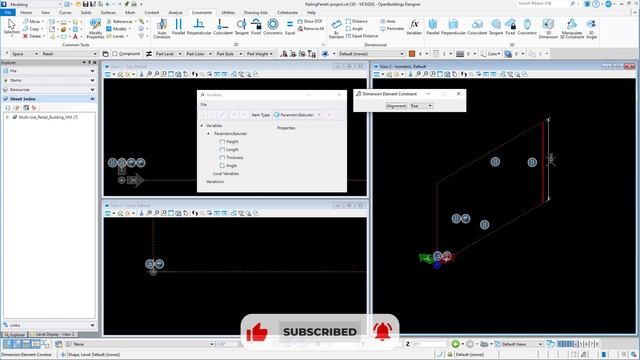Select the Perimeter dimension tool

click(392, 29)
